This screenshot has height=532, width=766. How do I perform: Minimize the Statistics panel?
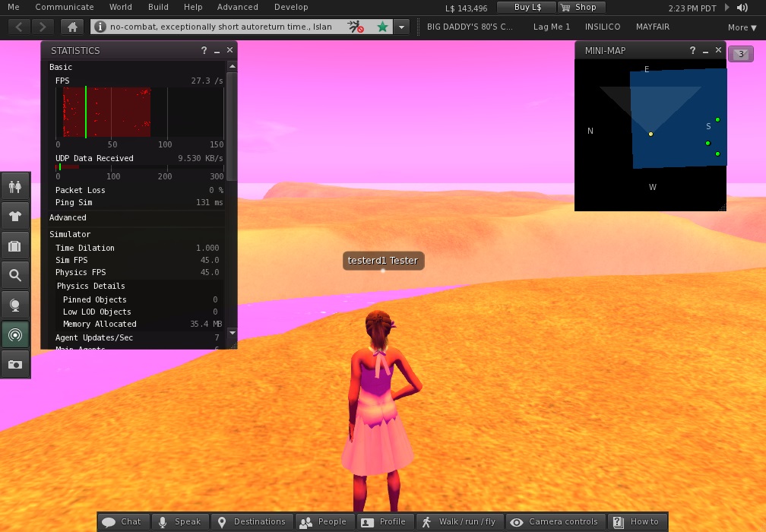pos(217,51)
